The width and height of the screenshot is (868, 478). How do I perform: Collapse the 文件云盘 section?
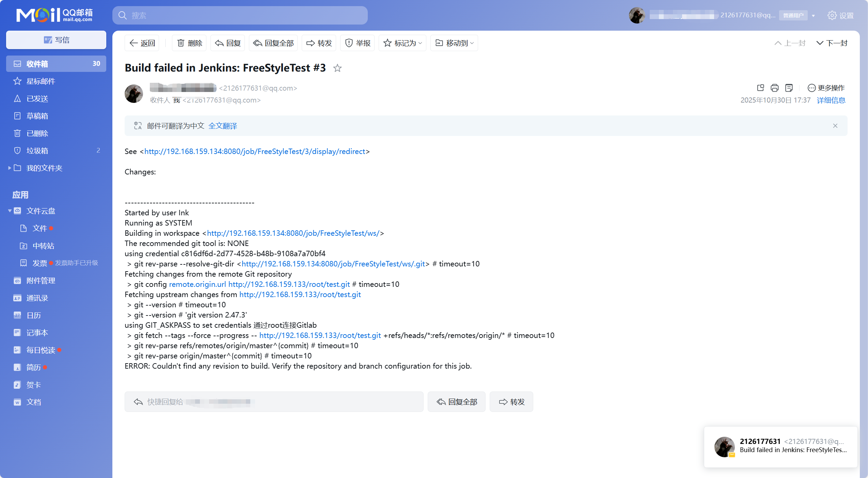[x=10, y=211]
